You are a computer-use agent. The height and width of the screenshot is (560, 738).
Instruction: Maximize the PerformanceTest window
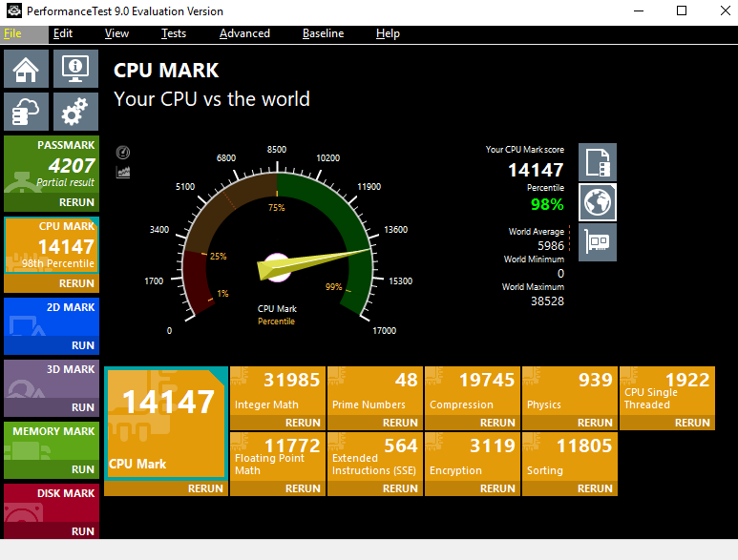pos(682,10)
